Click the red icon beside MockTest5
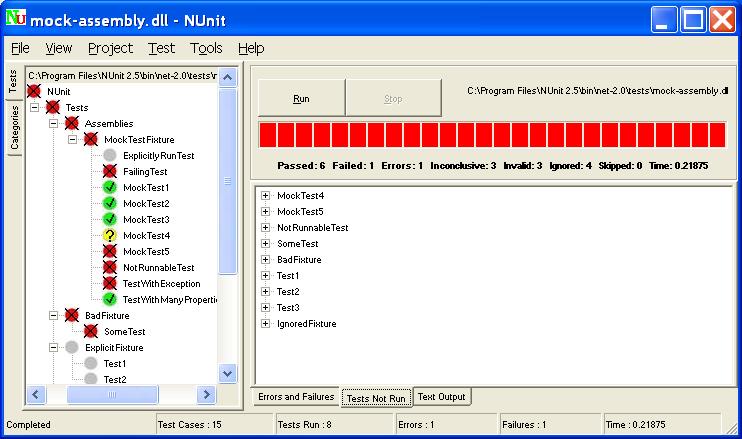Screen dimensions: 742x439 110,251
